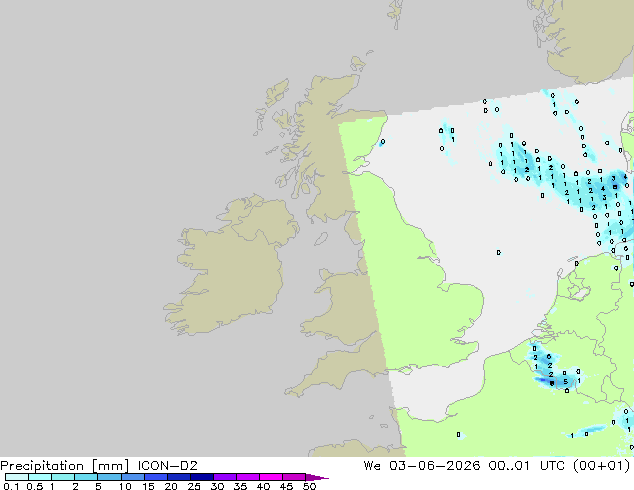
Task: Click the 5 to 10 mm legend swatch
Action: [x=109, y=477]
